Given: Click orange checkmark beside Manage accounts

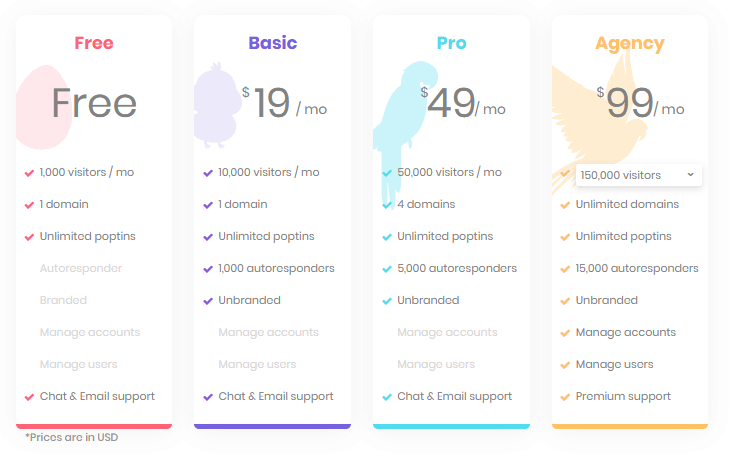Looking at the screenshot, I should [565, 333].
